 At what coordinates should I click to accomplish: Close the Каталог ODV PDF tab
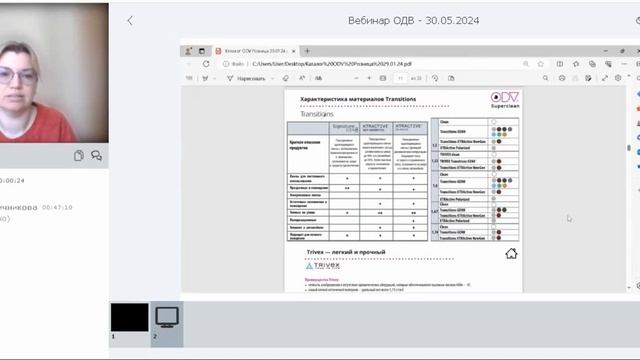[x=293, y=51]
